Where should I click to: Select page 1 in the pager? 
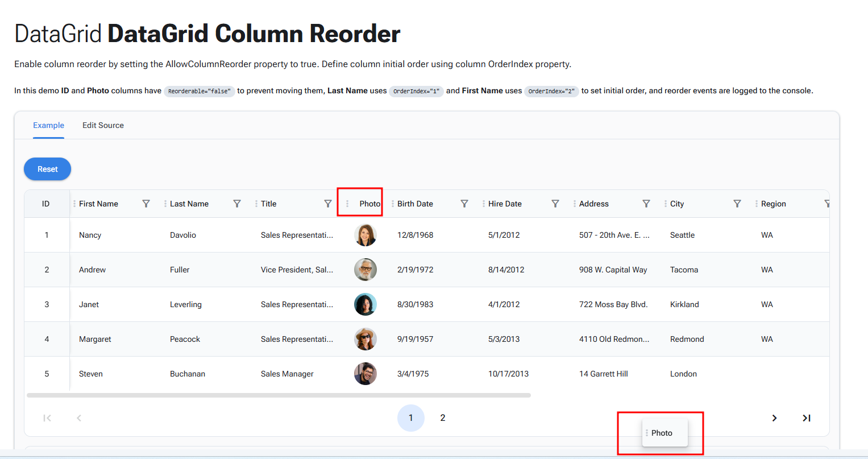click(x=411, y=418)
